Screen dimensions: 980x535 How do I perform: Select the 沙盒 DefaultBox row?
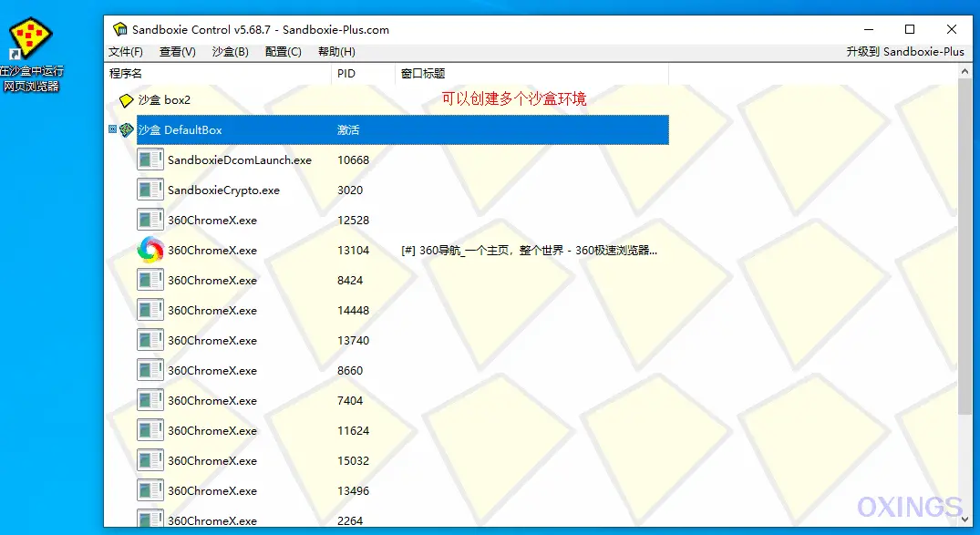pos(403,130)
